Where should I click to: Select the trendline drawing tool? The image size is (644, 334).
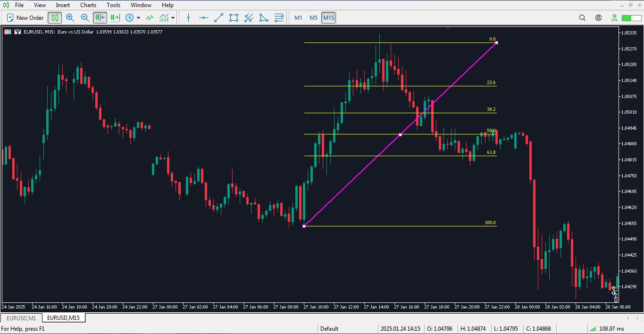(218, 18)
